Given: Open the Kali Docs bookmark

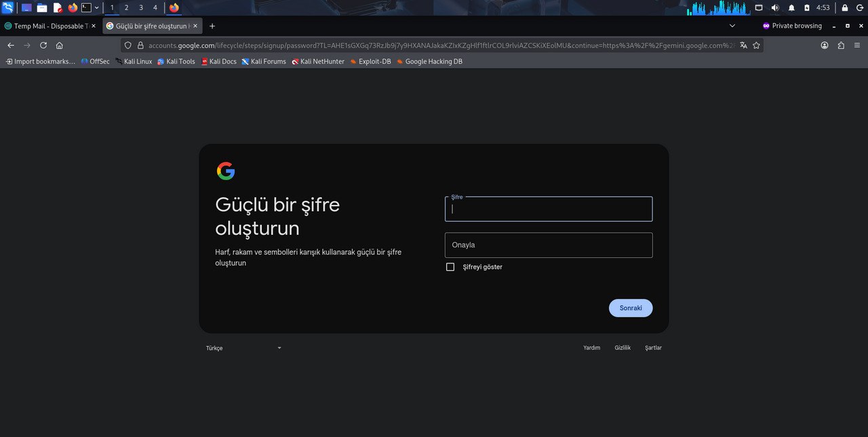Looking at the screenshot, I should tap(219, 61).
